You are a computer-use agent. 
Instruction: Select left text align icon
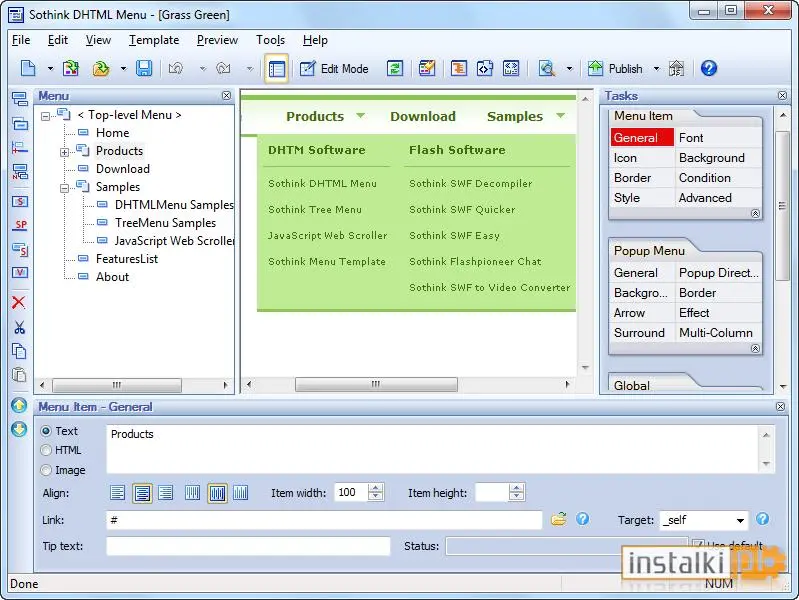(x=117, y=493)
